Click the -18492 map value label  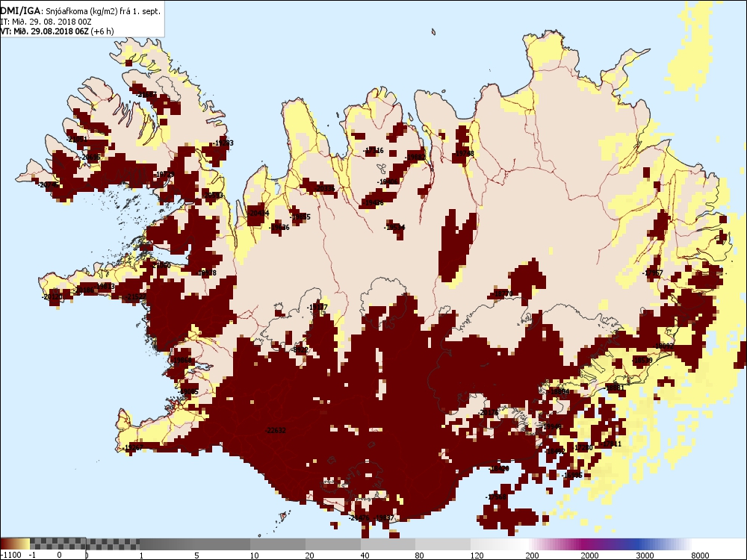click(x=554, y=451)
